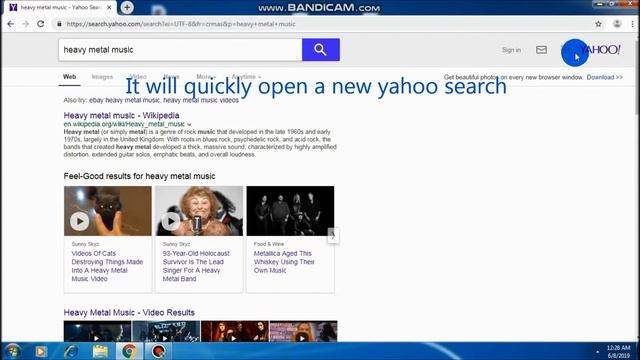Open Internet Explorer from the taskbar

click(x=71, y=351)
